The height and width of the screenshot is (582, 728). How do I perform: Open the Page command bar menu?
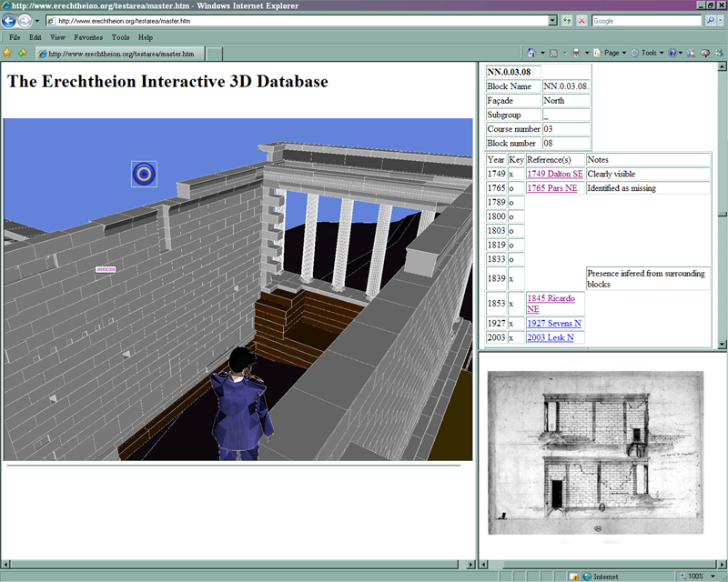coord(610,53)
